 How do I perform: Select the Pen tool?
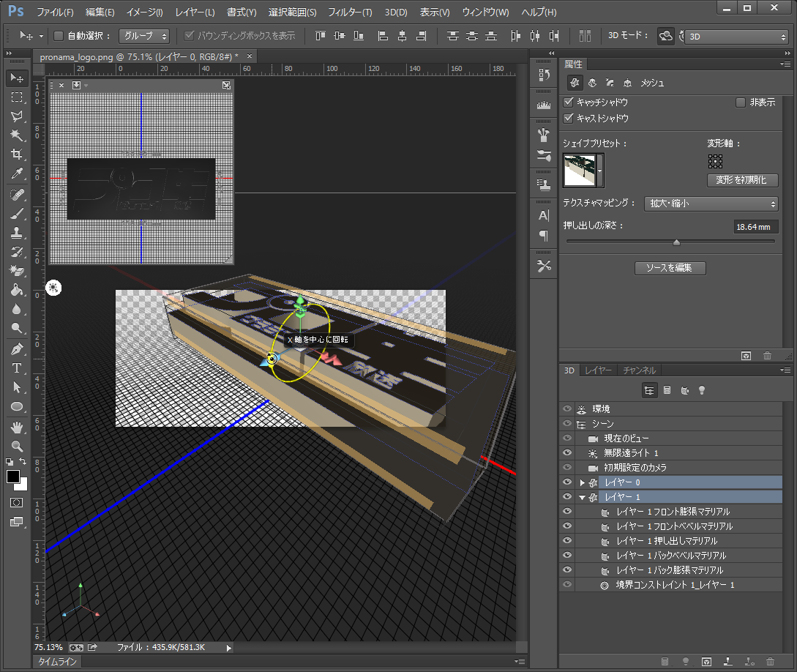pyautogui.click(x=17, y=348)
